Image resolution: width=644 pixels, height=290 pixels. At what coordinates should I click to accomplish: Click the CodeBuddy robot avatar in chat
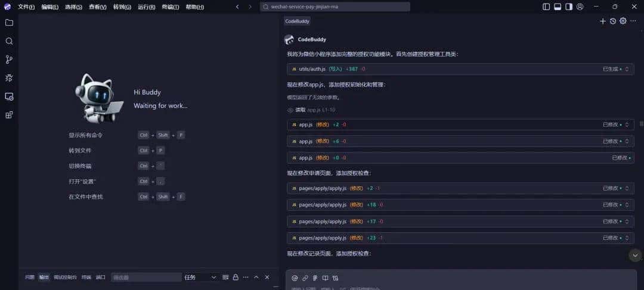click(289, 39)
